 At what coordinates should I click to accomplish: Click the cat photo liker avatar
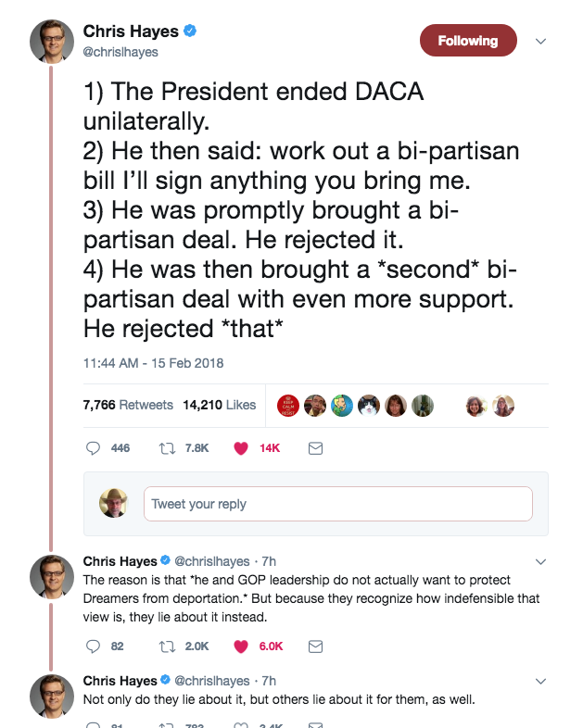click(369, 405)
